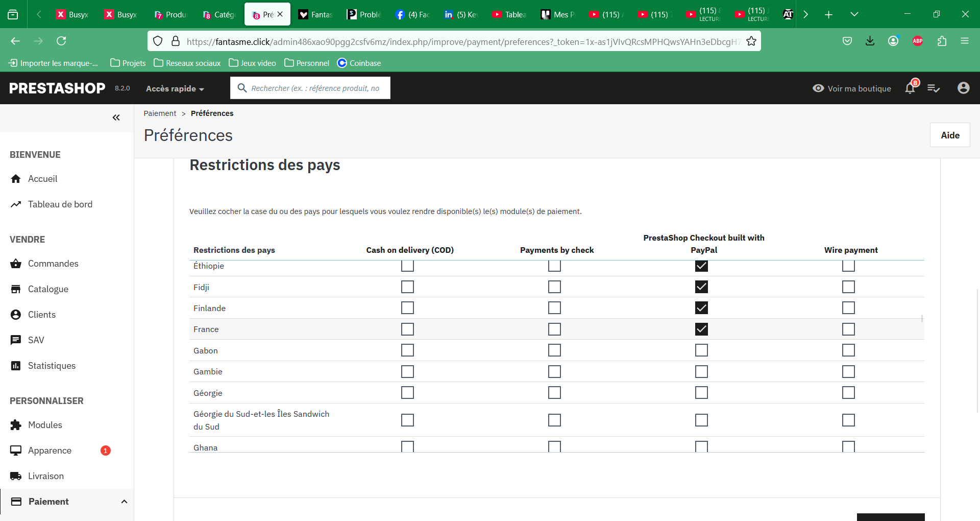Open Commandes in the sidebar
This screenshot has height=521, width=980.
(53, 264)
